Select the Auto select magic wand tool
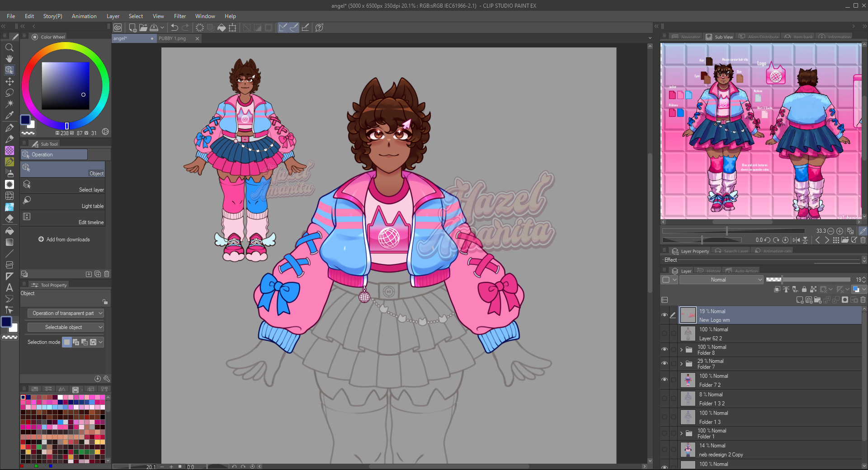This screenshot has width=868, height=470. [x=9, y=104]
